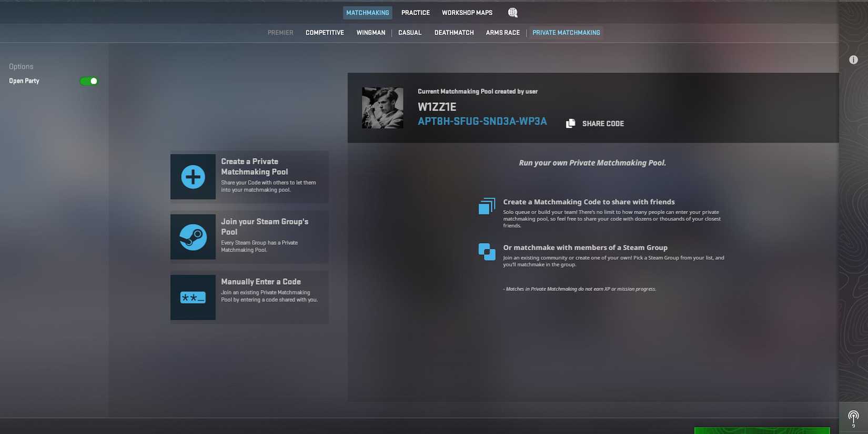Click 'Or matchmake with members of Steam Group' heading

point(585,248)
